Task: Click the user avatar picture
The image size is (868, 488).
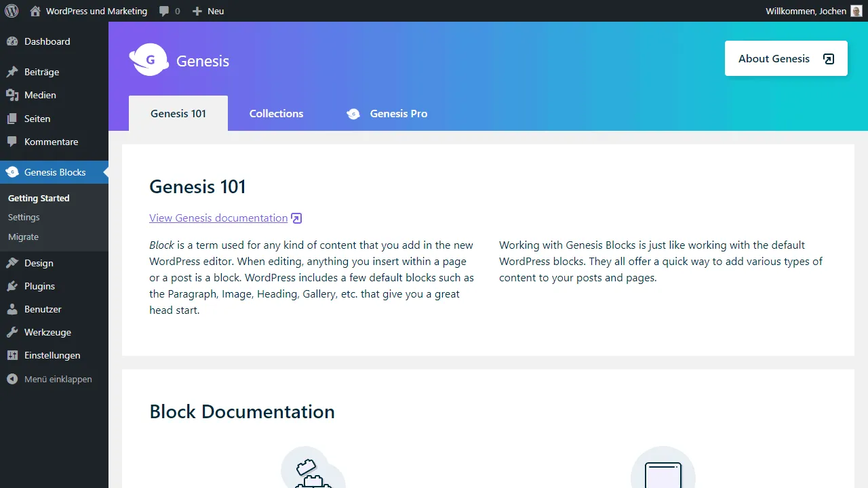Action: point(856,11)
